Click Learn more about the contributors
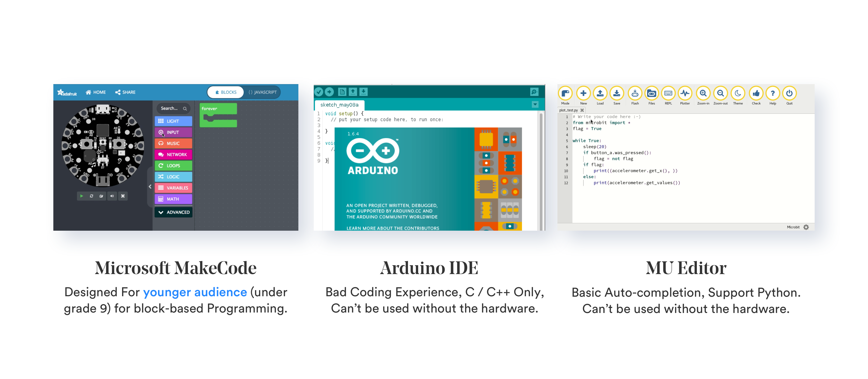This screenshot has width=868, height=379. click(x=393, y=228)
